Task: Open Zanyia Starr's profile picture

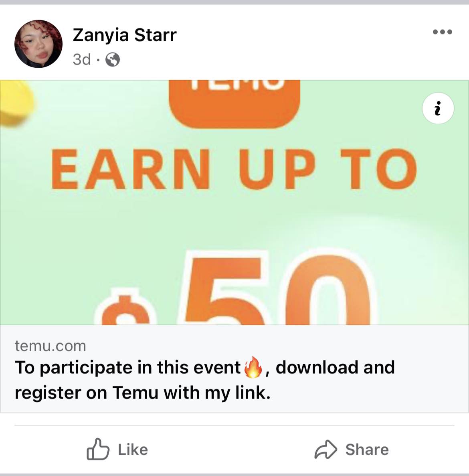Action: pos(38,44)
